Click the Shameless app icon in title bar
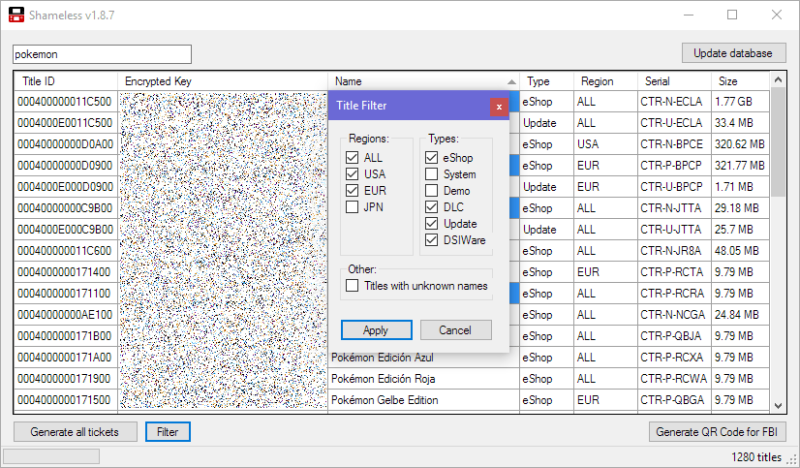 16,15
